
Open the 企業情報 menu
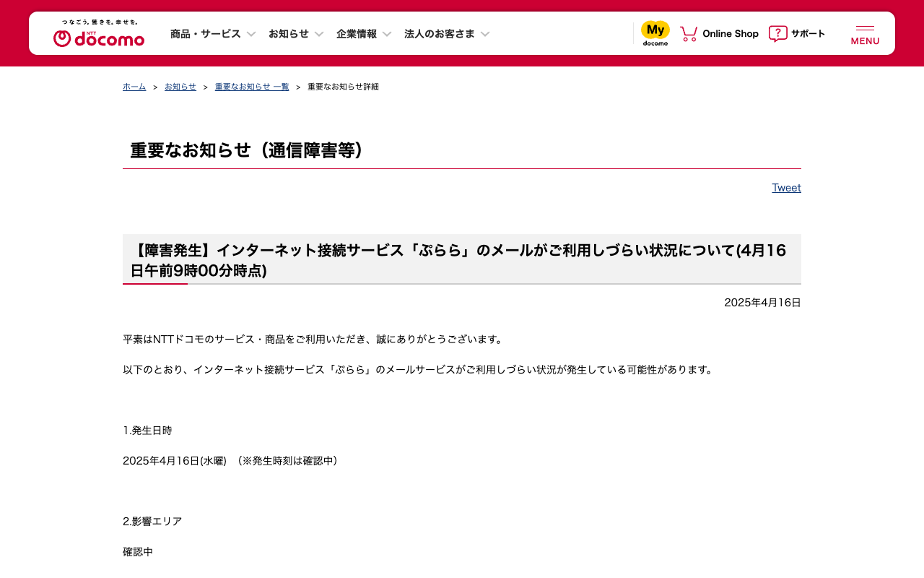coord(357,34)
